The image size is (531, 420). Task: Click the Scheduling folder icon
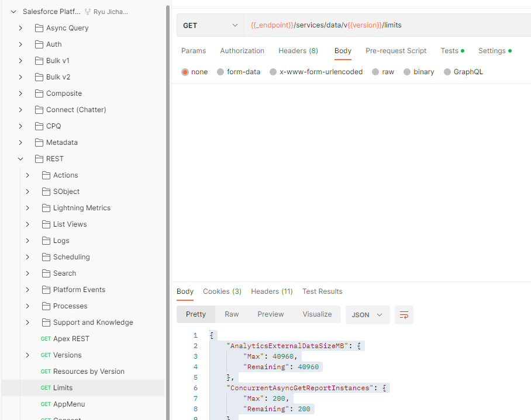tap(46, 257)
